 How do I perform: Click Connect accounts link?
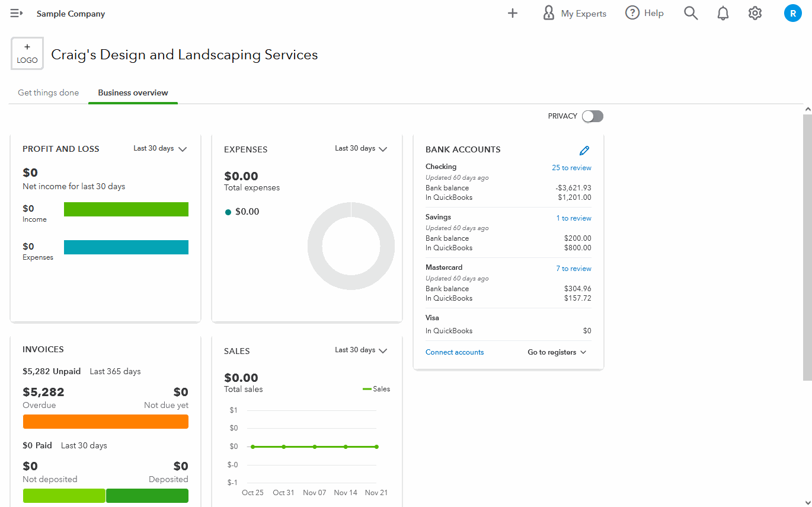[x=455, y=352]
